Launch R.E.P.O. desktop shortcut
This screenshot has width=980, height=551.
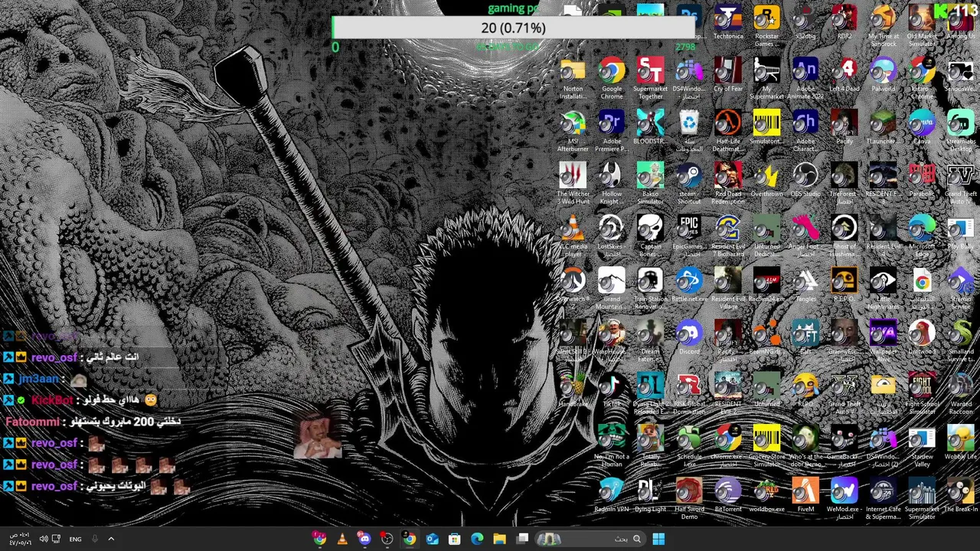click(x=844, y=286)
